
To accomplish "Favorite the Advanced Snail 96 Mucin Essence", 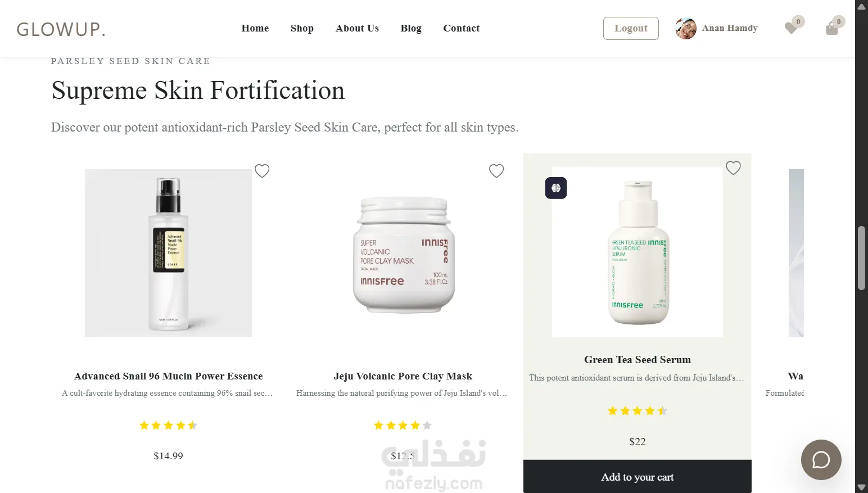I will 262,171.
